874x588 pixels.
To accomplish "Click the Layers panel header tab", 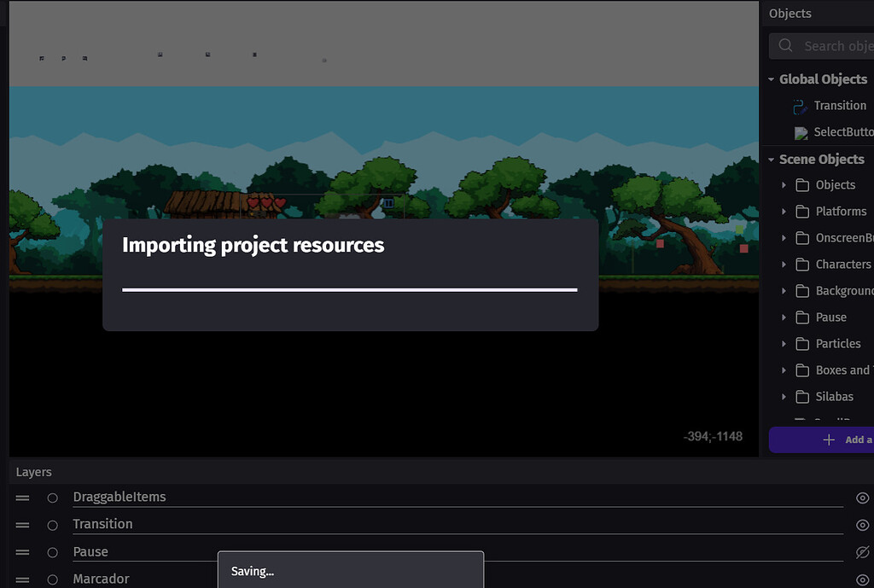I will [x=33, y=471].
